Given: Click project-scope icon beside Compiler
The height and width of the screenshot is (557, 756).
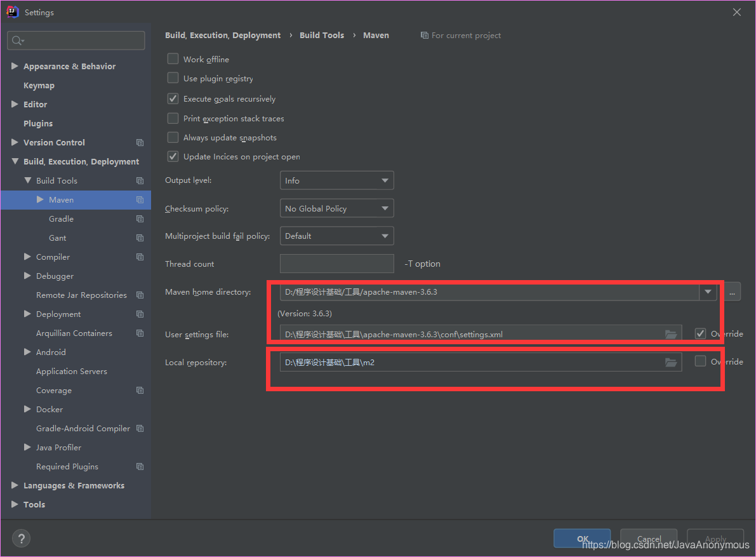Looking at the screenshot, I should 140,257.
